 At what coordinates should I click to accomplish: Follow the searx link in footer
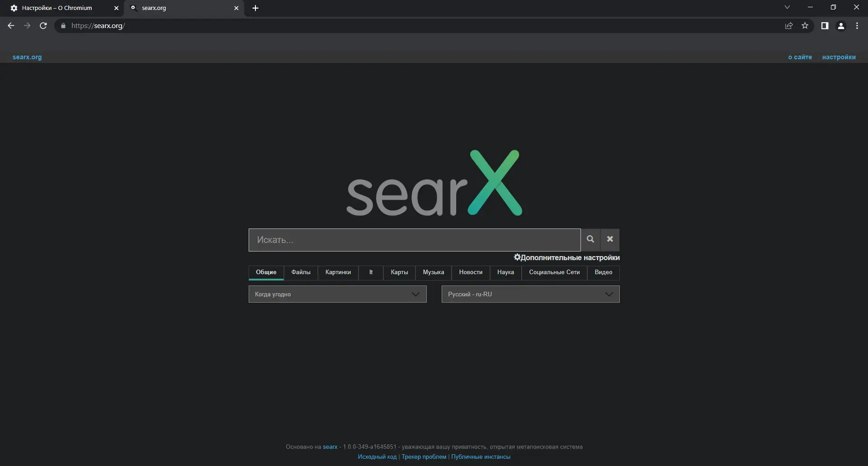tap(330, 447)
